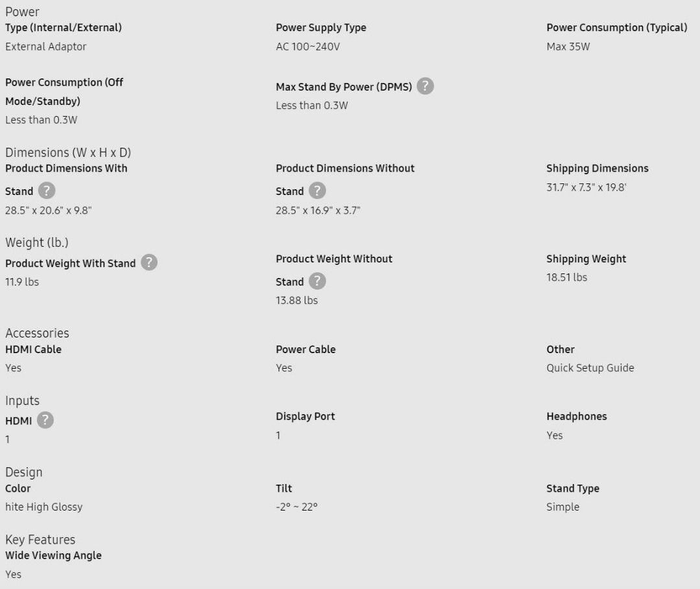Click the Shipping Dimensions value text
This screenshot has width=700, height=589.
coord(586,187)
